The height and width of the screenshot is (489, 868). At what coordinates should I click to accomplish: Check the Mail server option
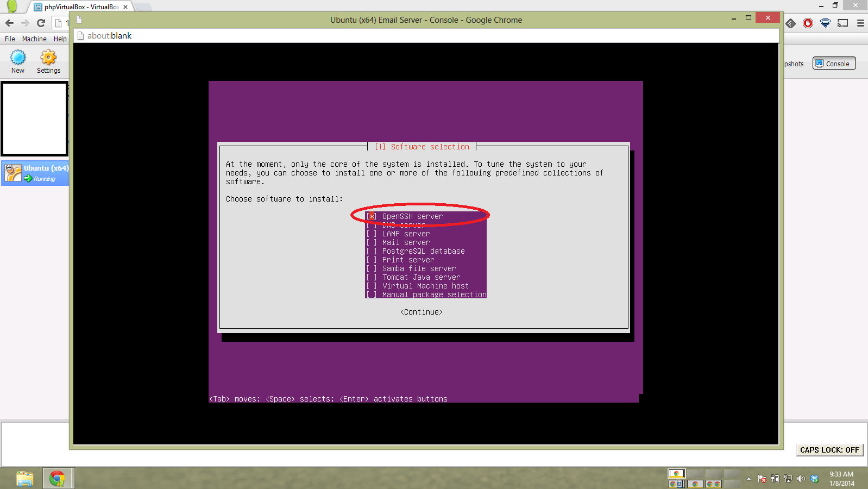(x=372, y=242)
